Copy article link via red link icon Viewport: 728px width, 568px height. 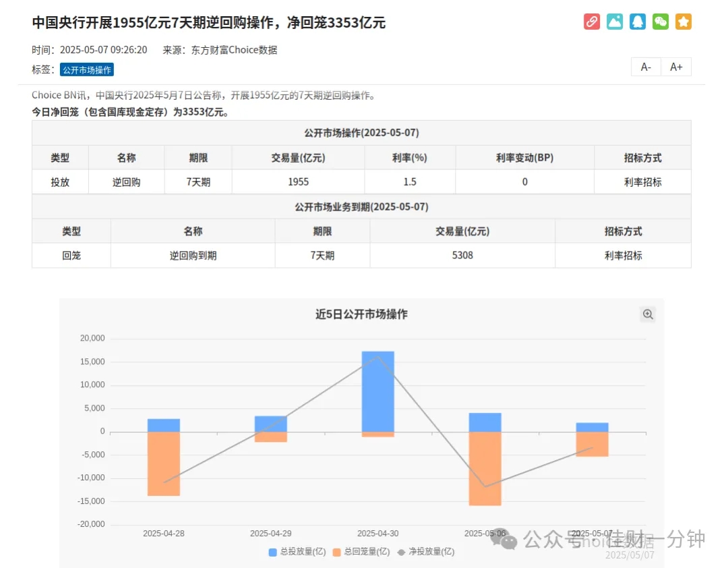point(592,22)
